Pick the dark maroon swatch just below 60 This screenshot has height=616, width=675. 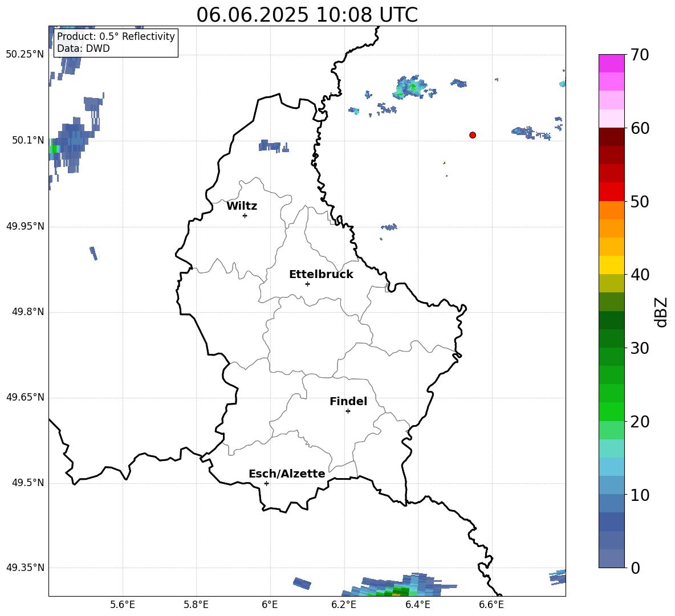(611, 137)
